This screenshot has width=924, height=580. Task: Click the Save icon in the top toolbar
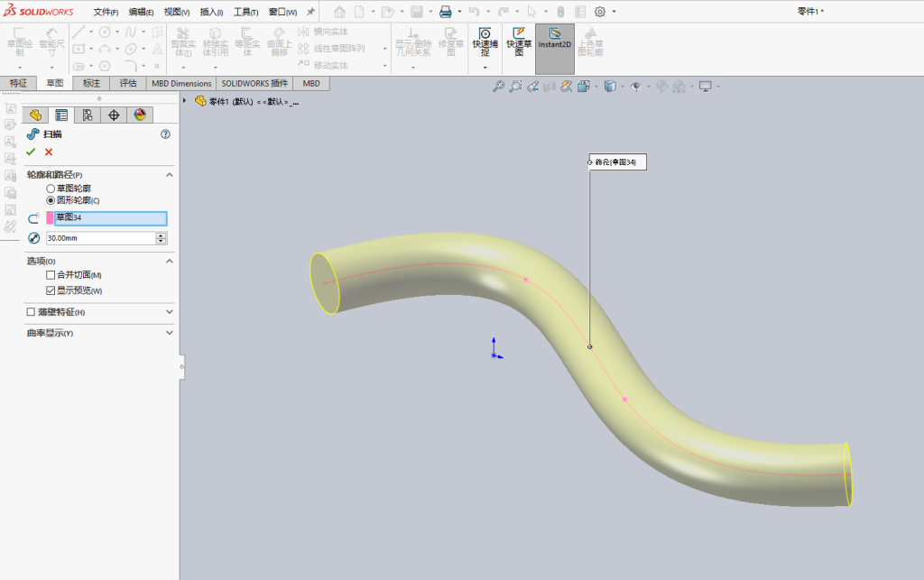coord(417,12)
